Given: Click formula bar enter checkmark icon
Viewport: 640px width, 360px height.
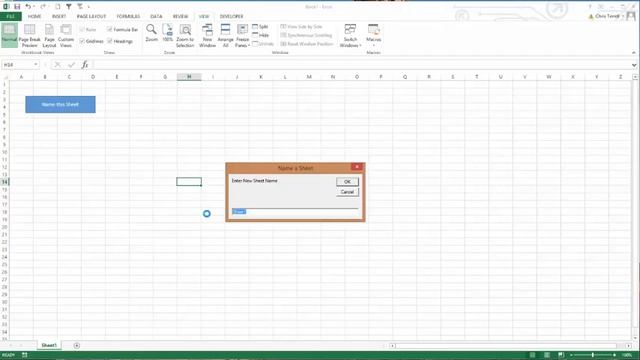Looking at the screenshot, I should [71, 64].
